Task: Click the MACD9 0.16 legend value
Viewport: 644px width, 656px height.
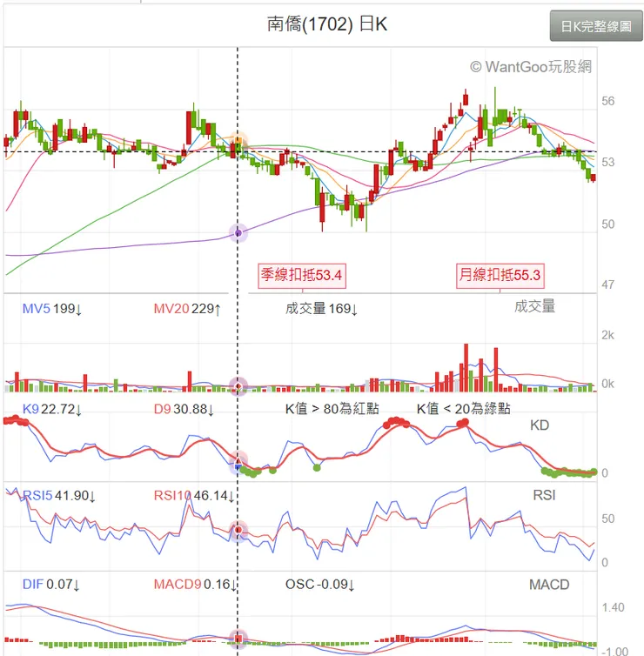Action: tap(195, 584)
